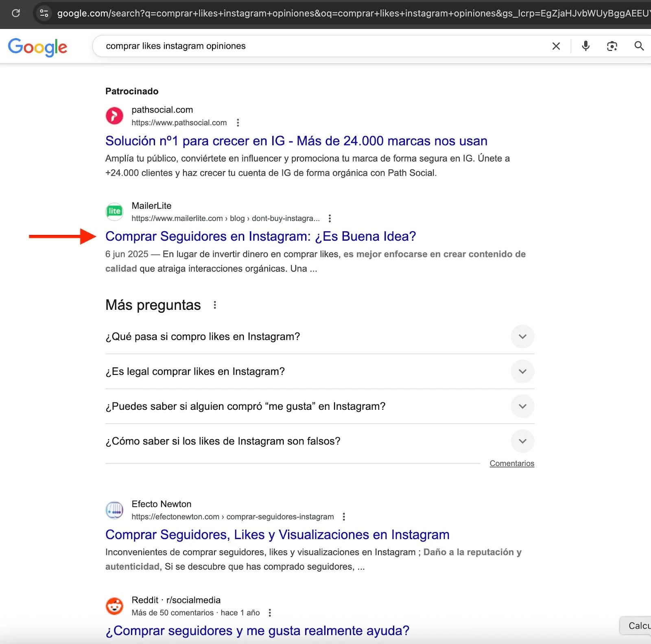Click the Comentarios feedback link

pyautogui.click(x=511, y=463)
